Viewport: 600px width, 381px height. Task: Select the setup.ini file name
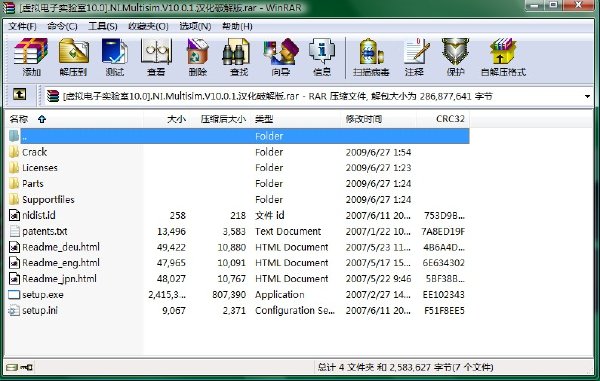click(40, 310)
